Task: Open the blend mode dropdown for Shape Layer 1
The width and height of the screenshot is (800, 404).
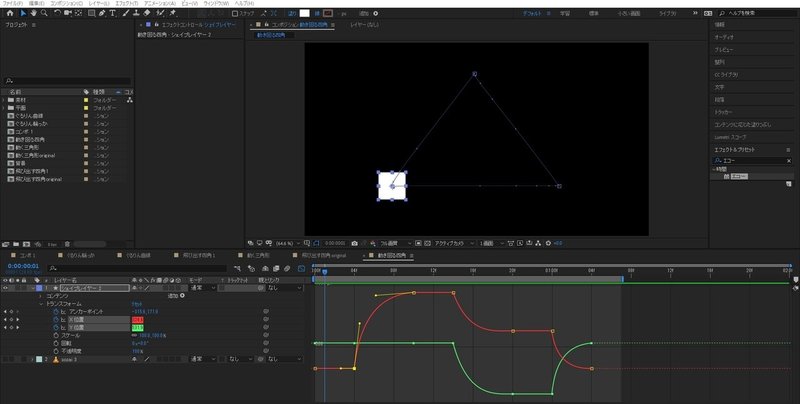Action: 203,288
